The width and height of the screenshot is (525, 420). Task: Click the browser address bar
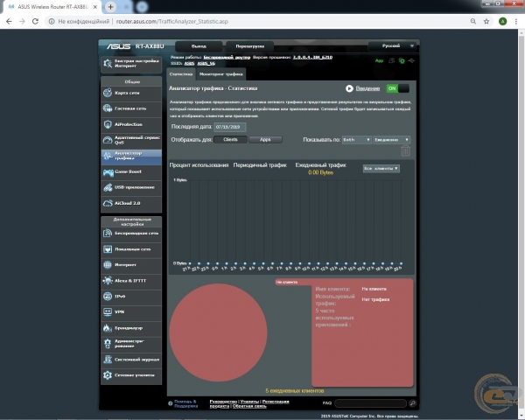point(256,21)
